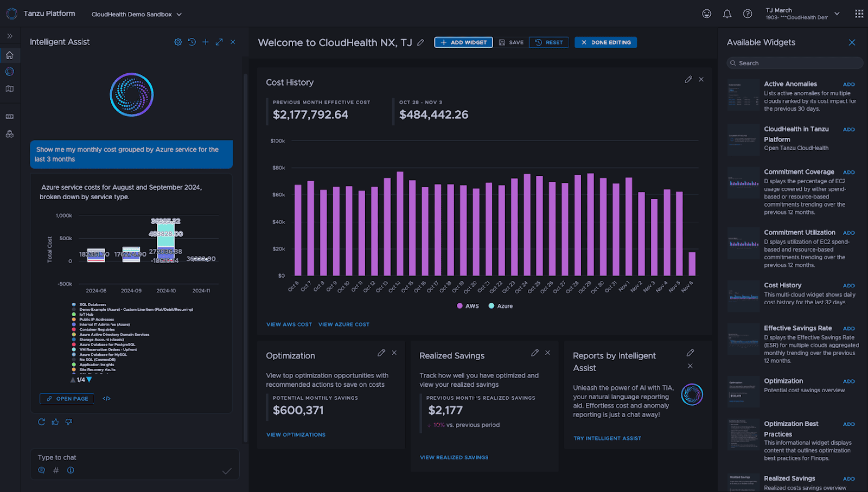Viewport: 868px width, 492px height.
Task: Expand Intelligent Assist to full screen
Action: pos(219,42)
